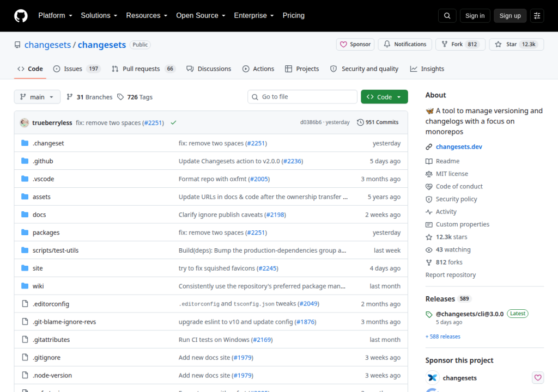The width and height of the screenshot is (558, 392).
Task: Click the + 588 releases link
Action: tap(442, 336)
